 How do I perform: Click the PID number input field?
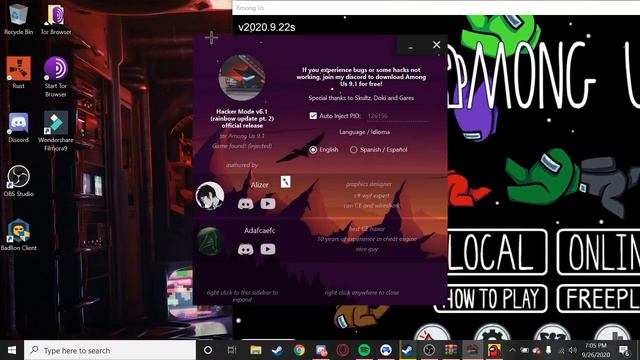[397, 116]
